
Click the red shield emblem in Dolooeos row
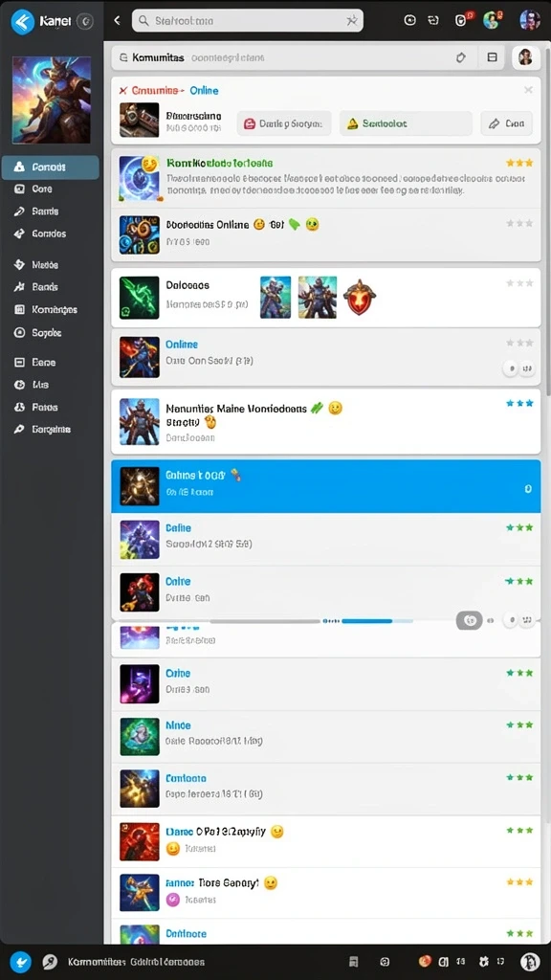click(x=360, y=297)
